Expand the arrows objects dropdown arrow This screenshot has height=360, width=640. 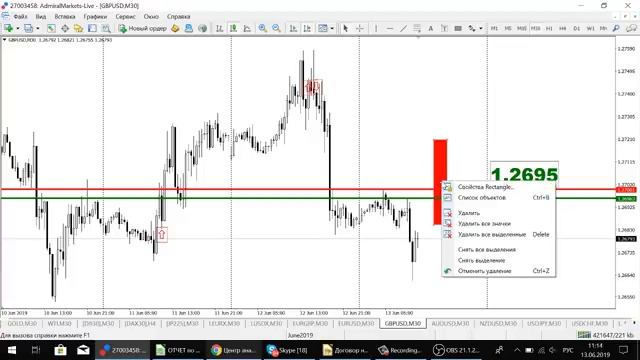tap(481, 29)
